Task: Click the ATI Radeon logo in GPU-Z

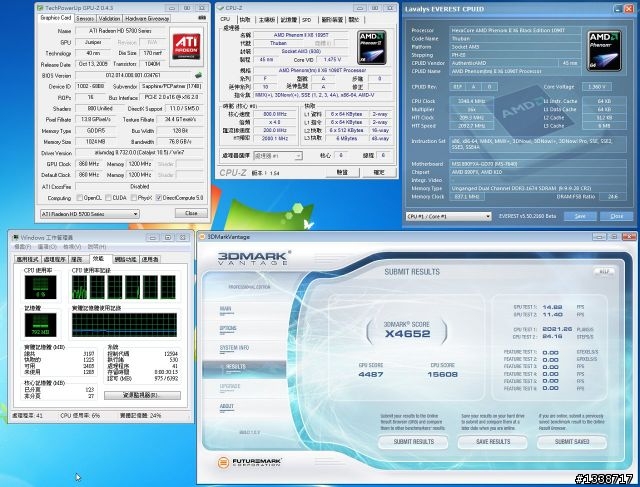Action: click(x=186, y=47)
